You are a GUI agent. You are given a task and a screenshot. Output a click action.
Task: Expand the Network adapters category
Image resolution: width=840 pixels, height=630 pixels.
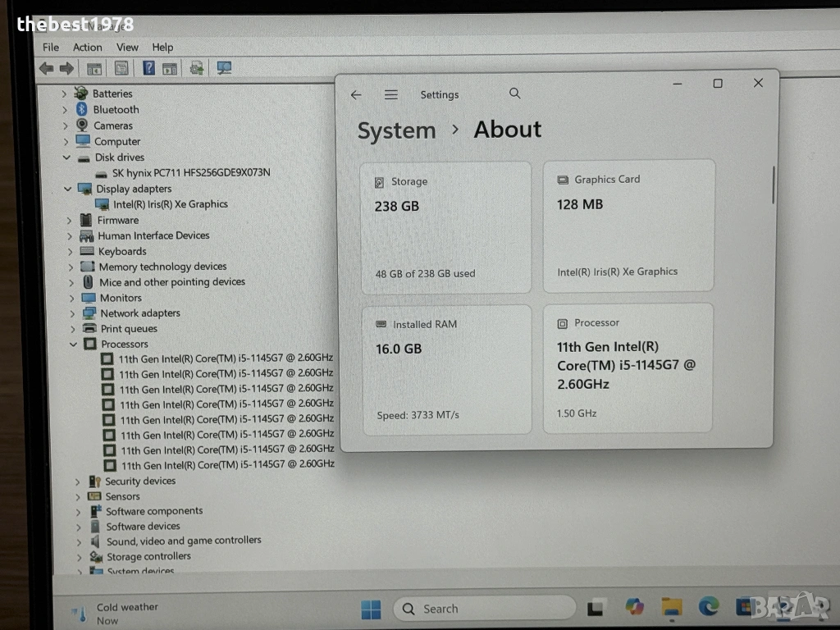tap(71, 313)
